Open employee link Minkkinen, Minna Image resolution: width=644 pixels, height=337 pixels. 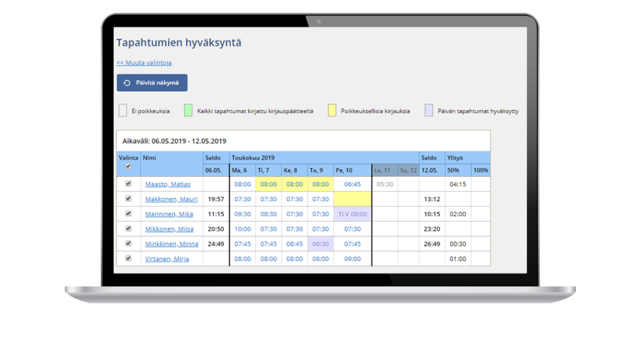[x=172, y=244]
